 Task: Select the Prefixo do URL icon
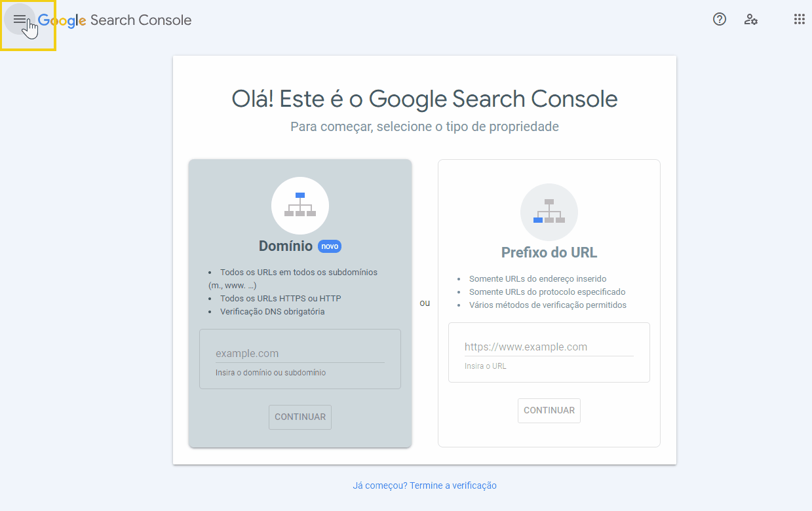click(549, 212)
